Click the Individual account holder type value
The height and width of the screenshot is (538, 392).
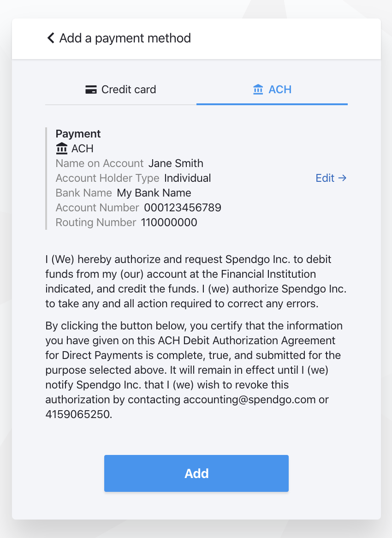tap(187, 178)
